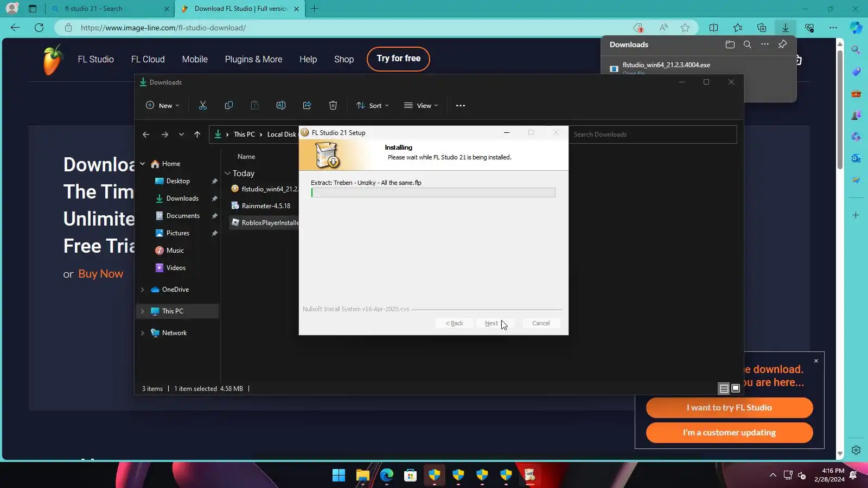Open the Sort dropdown in Explorer
The height and width of the screenshot is (488, 868).
point(373,106)
